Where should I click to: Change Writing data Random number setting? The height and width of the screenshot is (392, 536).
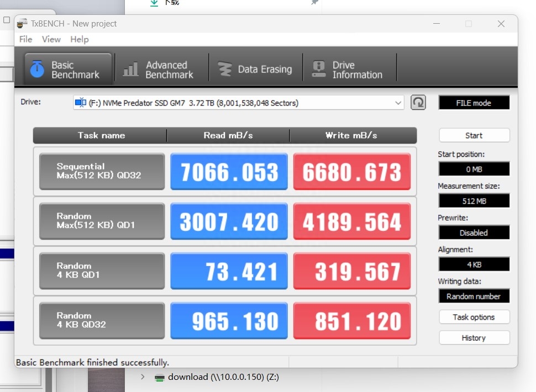(474, 296)
